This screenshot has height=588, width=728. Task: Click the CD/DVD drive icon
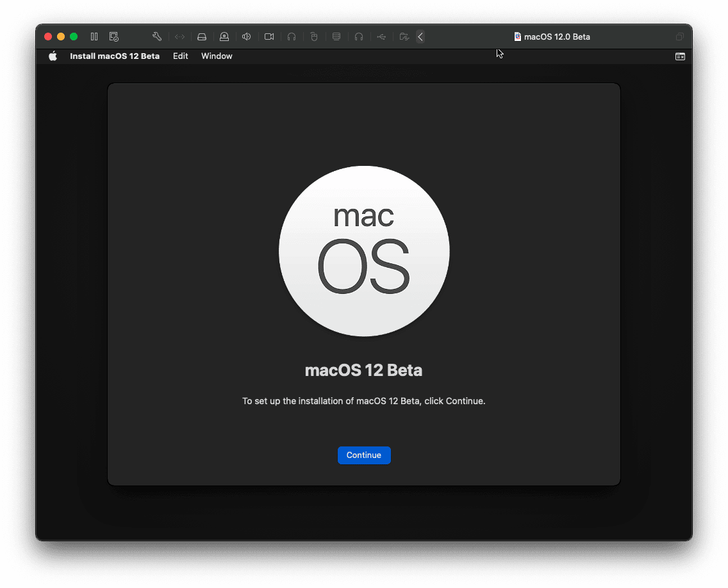(224, 37)
